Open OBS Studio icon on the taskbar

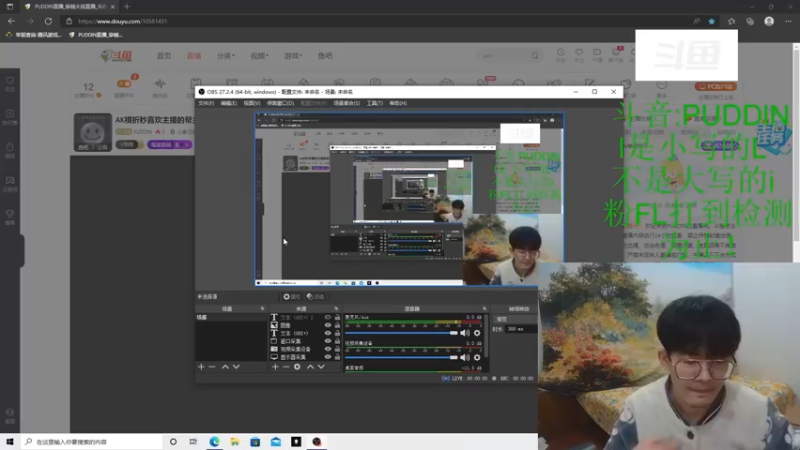317,442
